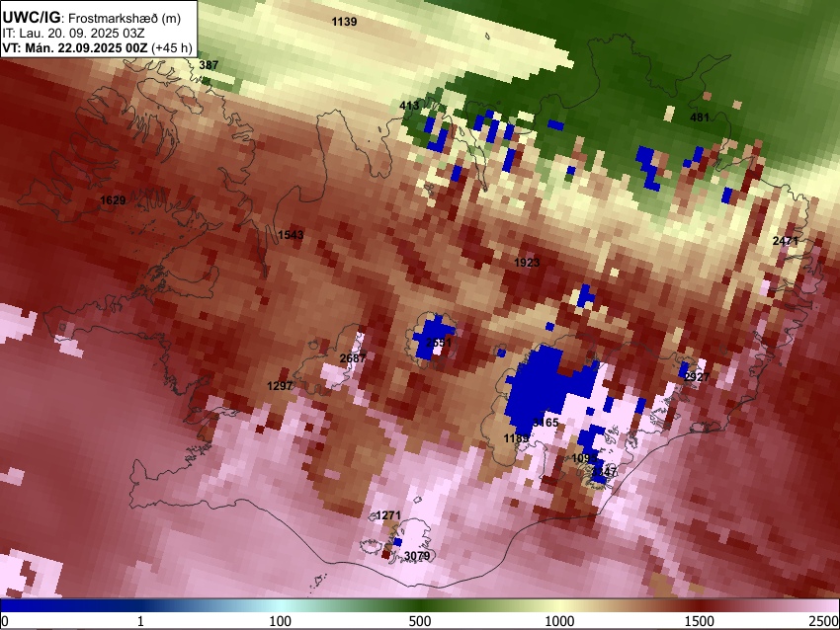Click the 1095 value label
The height and width of the screenshot is (630, 840).
[584, 458]
